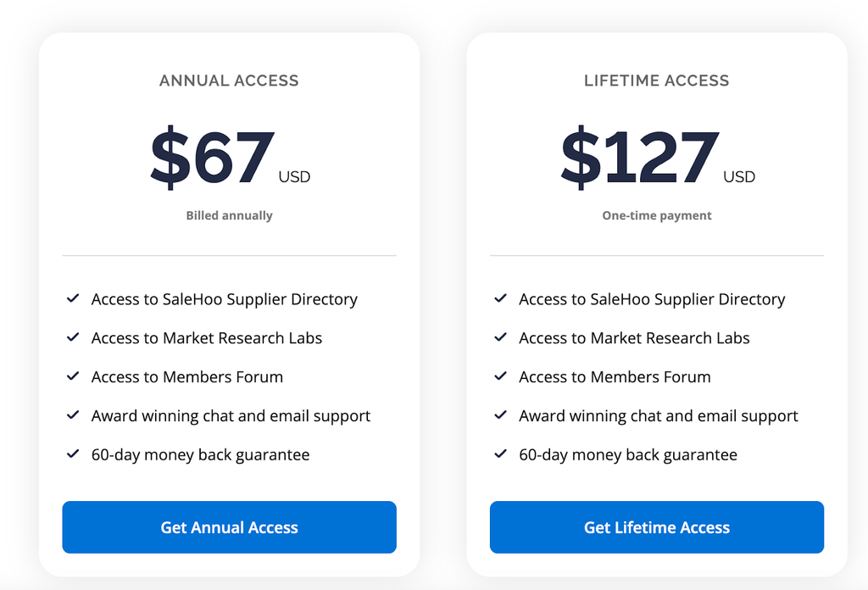Image resolution: width=868 pixels, height=590 pixels.
Task: Click the USD label next to $67
Action: click(294, 177)
